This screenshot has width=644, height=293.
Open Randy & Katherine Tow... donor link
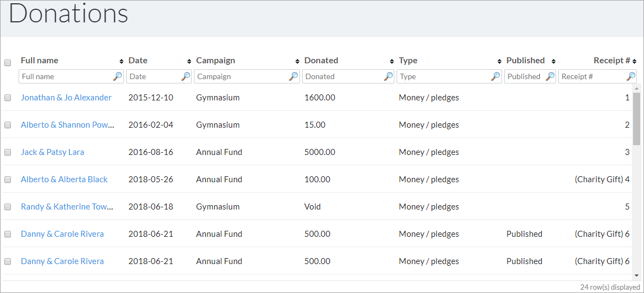(67, 207)
